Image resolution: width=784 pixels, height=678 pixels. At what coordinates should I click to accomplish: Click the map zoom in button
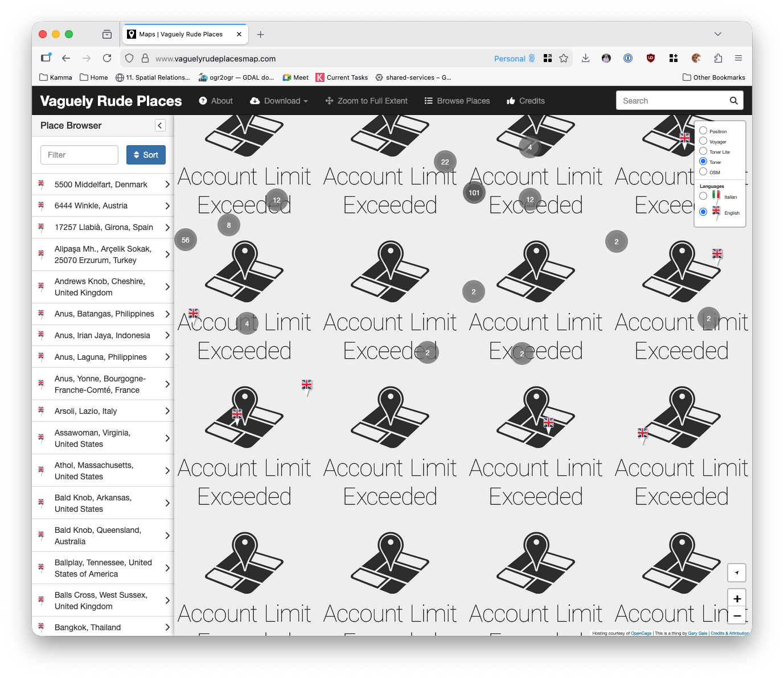point(737,598)
